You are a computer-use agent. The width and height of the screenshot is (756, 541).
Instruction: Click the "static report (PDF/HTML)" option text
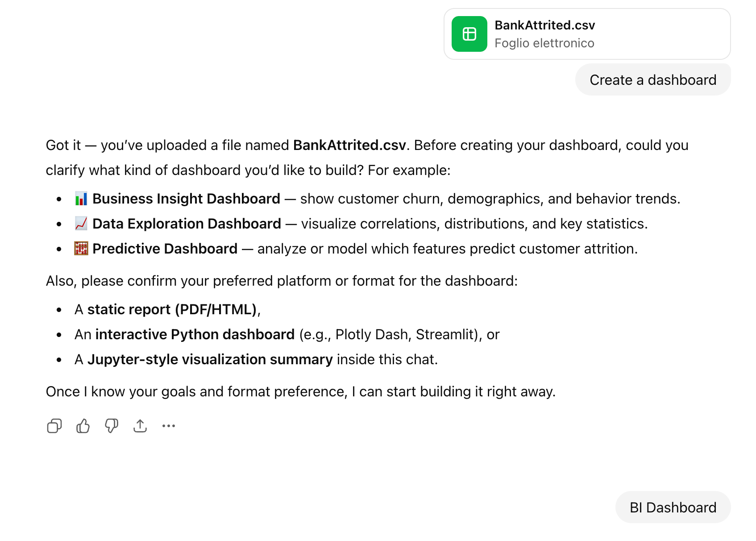(x=172, y=309)
